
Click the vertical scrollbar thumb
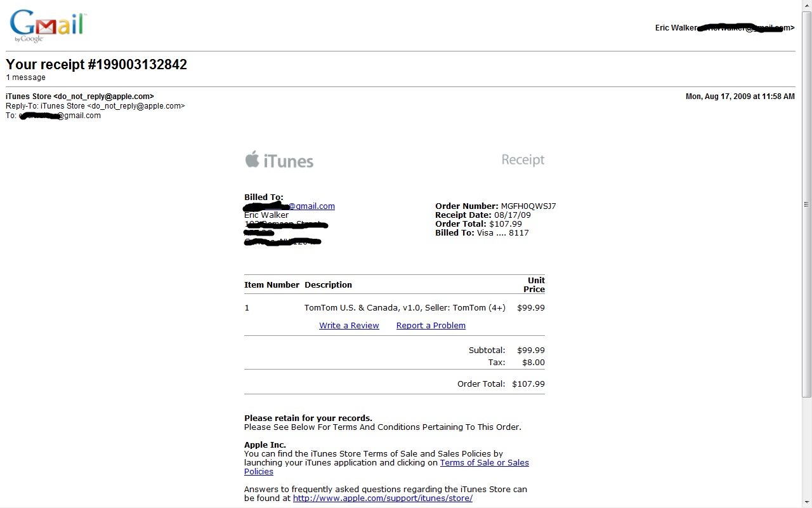coord(806,204)
